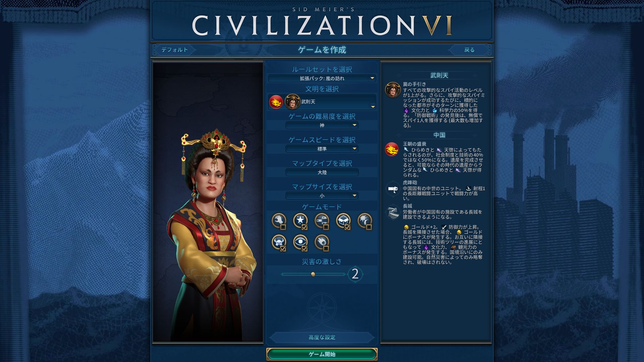
Task: Select the Heroes & Legends star icon
Action: pyautogui.click(x=300, y=220)
